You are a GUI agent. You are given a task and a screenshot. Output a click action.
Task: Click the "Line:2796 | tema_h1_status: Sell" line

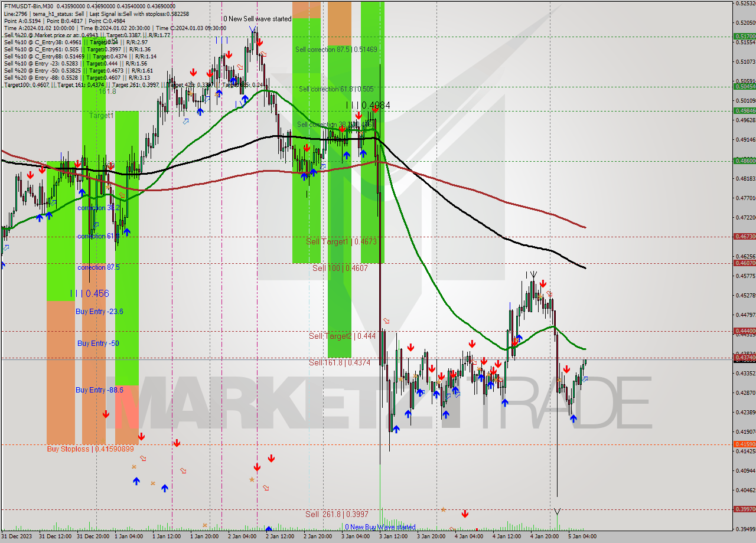click(x=96, y=13)
